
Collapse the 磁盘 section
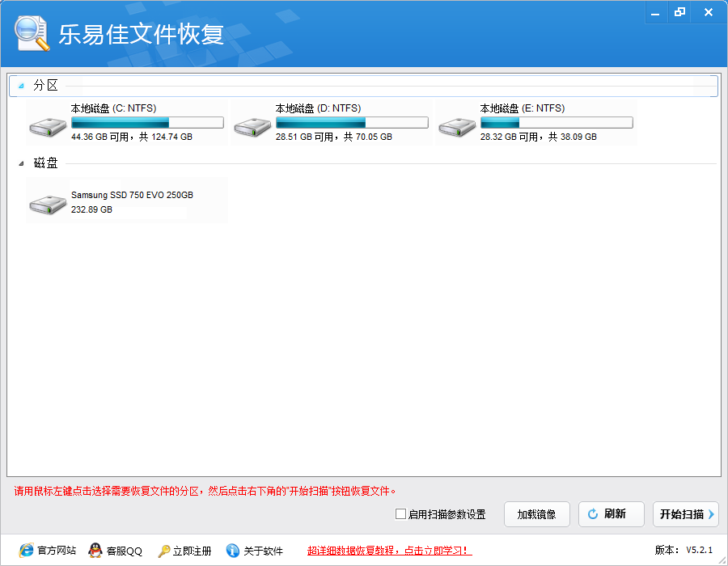pyautogui.click(x=21, y=164)
